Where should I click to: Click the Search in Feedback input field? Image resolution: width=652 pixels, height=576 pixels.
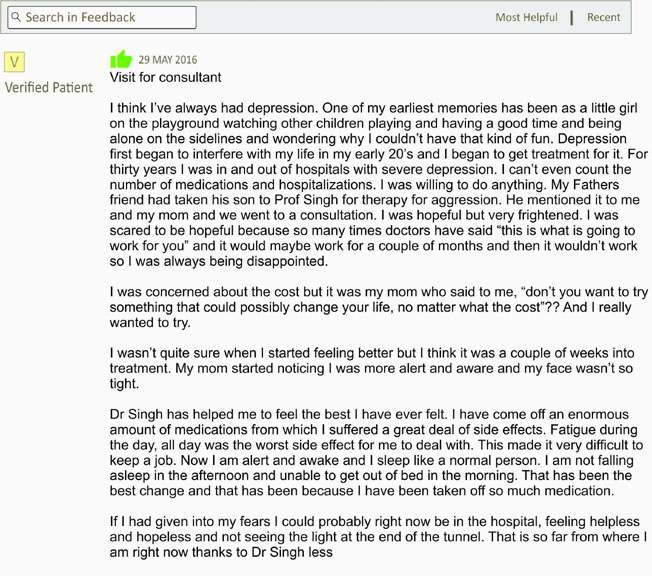102,17
